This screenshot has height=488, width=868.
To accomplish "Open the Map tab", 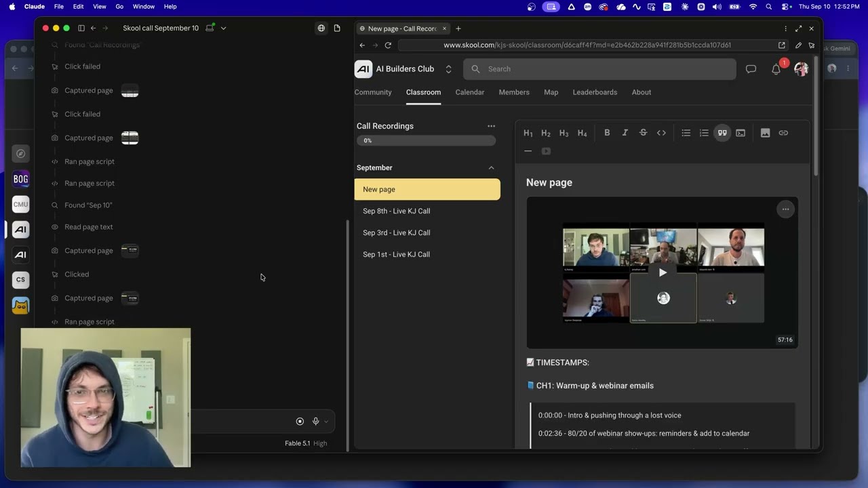I will [x=551, y=92].
